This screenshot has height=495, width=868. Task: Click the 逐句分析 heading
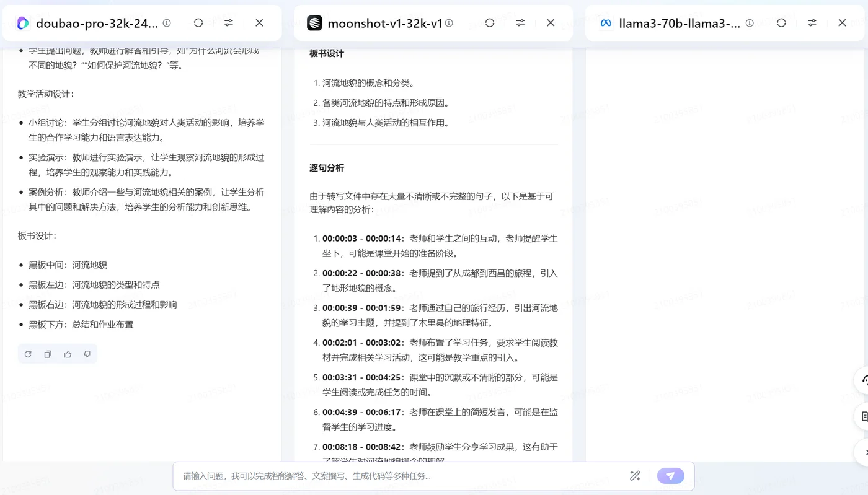pos(327,168)
